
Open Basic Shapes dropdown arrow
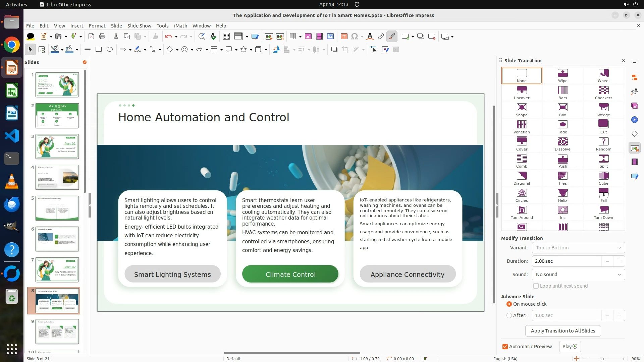[177, 50]
